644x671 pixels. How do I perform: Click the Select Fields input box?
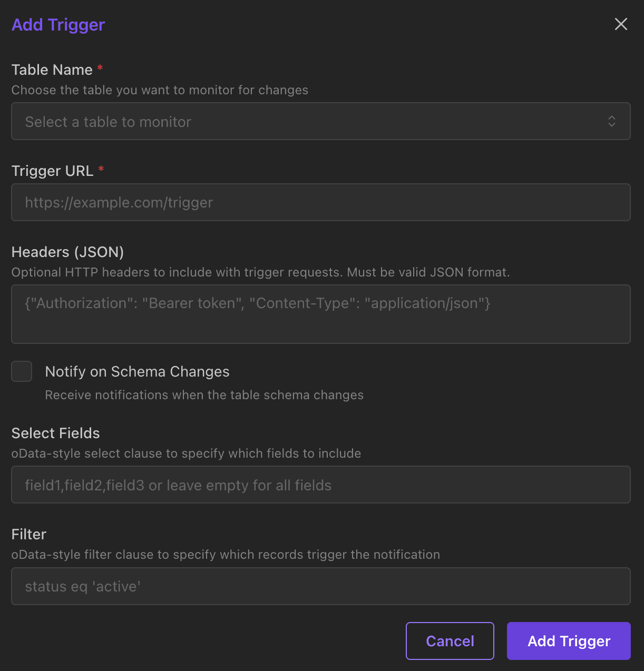pyautogui.click(x=321, y=485)
